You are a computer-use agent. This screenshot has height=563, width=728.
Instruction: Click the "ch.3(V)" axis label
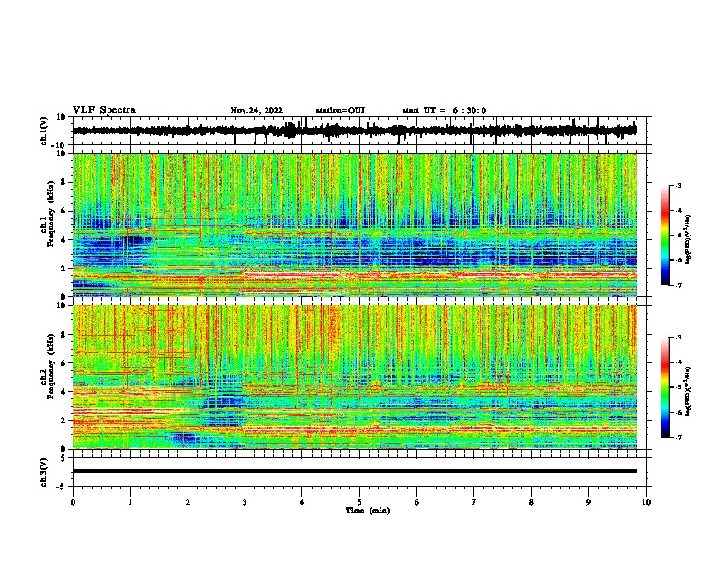click(x=44, y=472)
